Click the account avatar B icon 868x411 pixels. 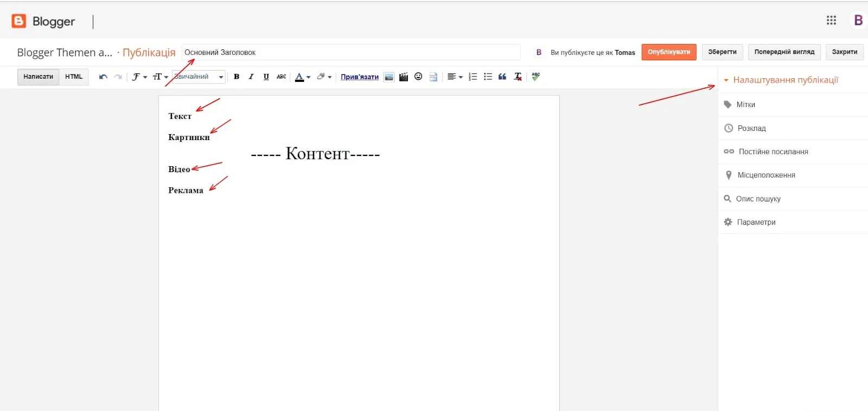858,20
